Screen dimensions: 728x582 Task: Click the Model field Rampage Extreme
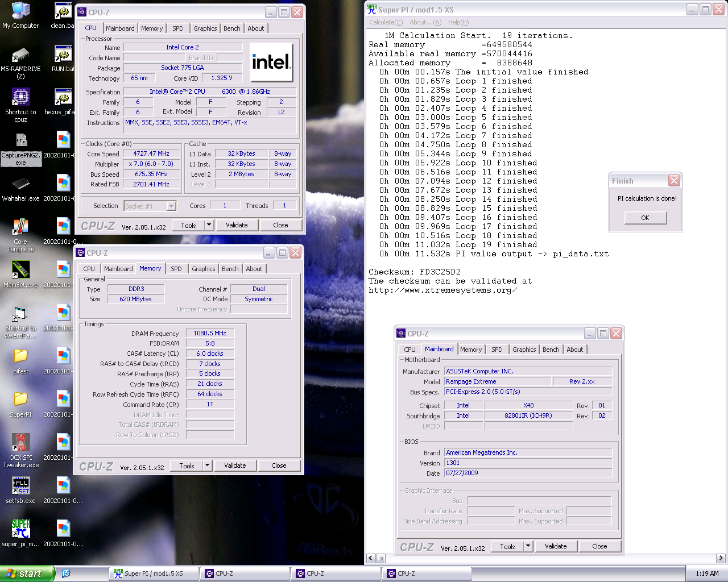coord(498,381)
